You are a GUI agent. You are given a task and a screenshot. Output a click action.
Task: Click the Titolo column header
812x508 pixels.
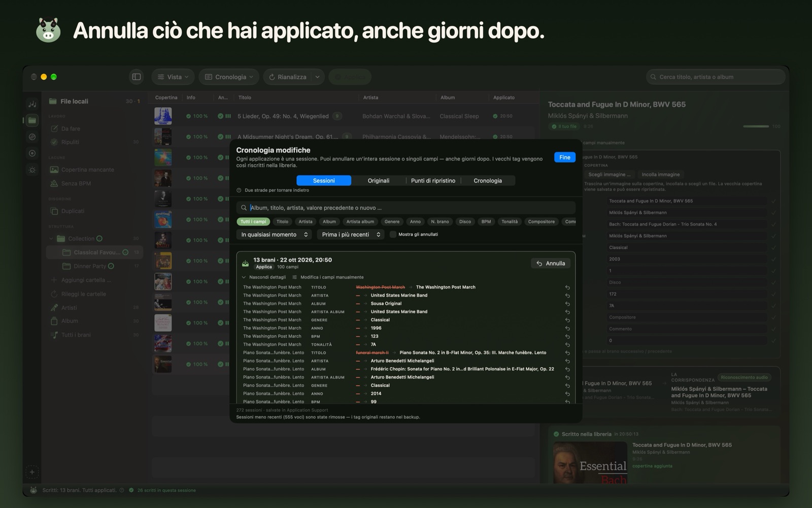pyautogui.click(x=245, y=98)
